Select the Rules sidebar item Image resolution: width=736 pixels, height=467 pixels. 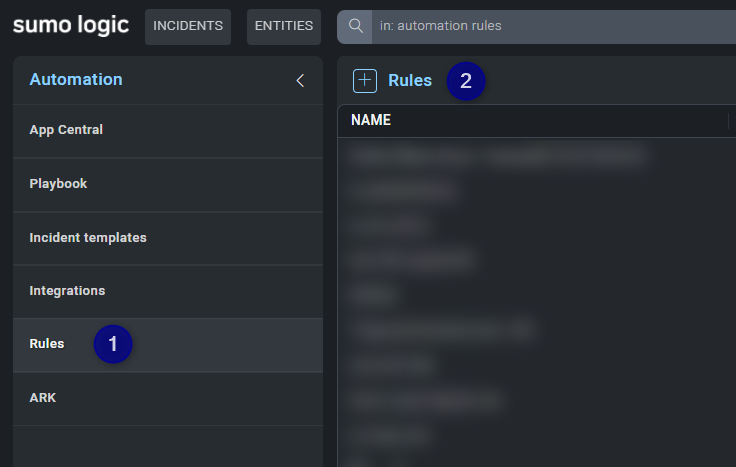pyautogui.click(x=47, y=344)
